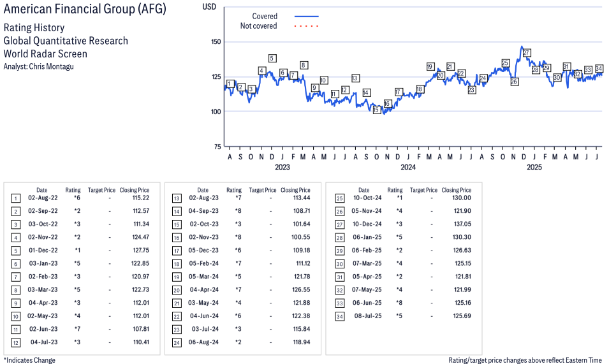Click chart marker 26 below the November 2024 dip
The image size is (609, 364).
(514, 82)
